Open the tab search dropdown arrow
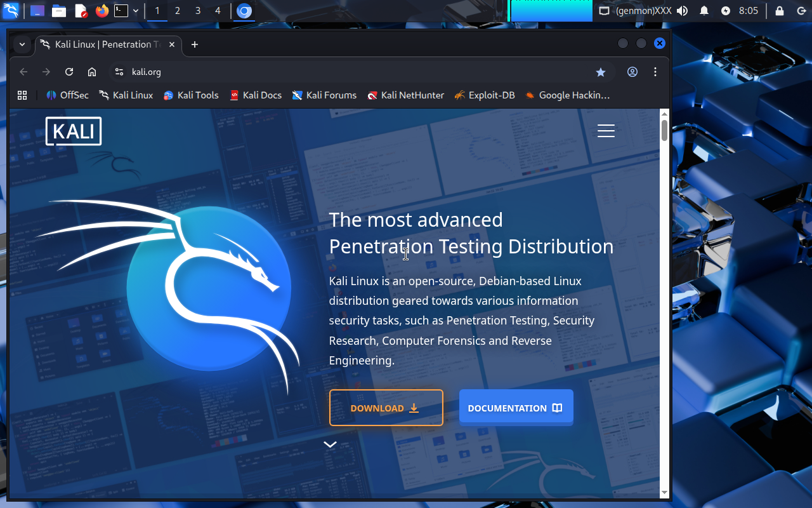 [22, 44]
